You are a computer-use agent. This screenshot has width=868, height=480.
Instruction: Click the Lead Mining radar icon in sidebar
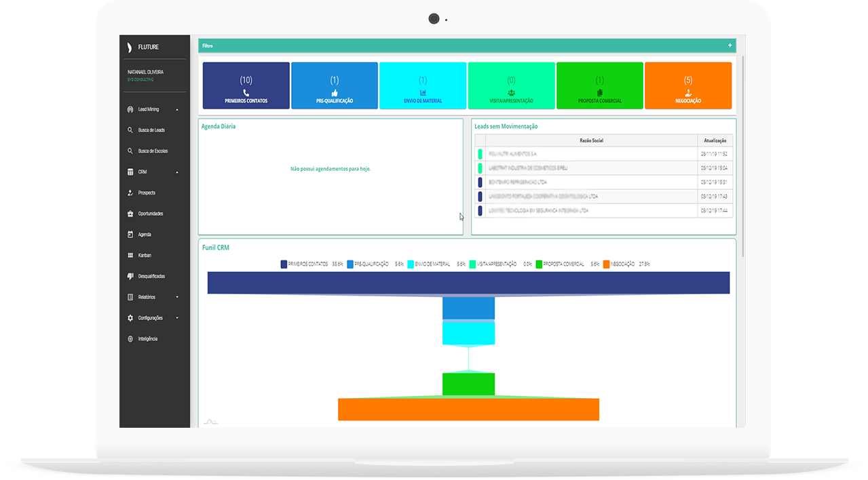(x=130, y=109)
